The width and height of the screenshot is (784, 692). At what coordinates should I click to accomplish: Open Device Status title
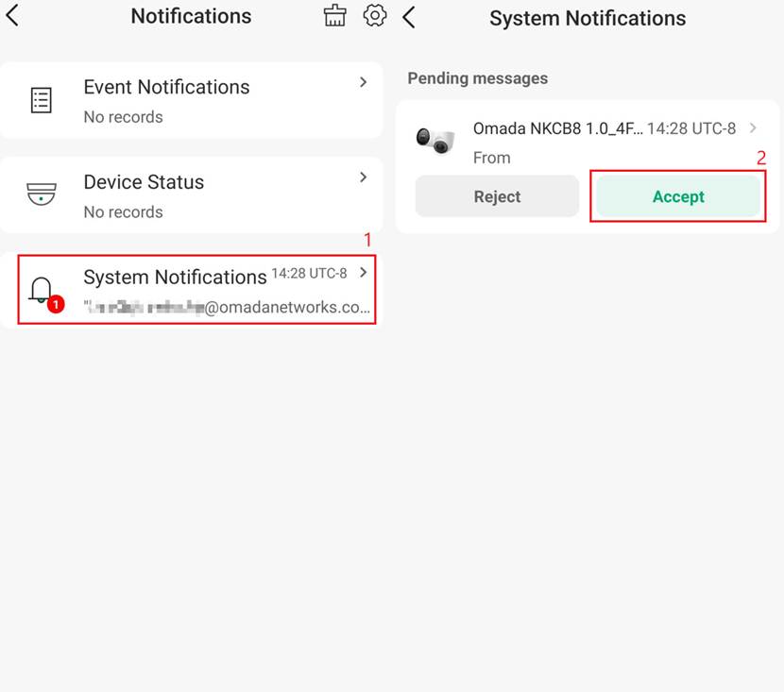(x=144, y=182)
